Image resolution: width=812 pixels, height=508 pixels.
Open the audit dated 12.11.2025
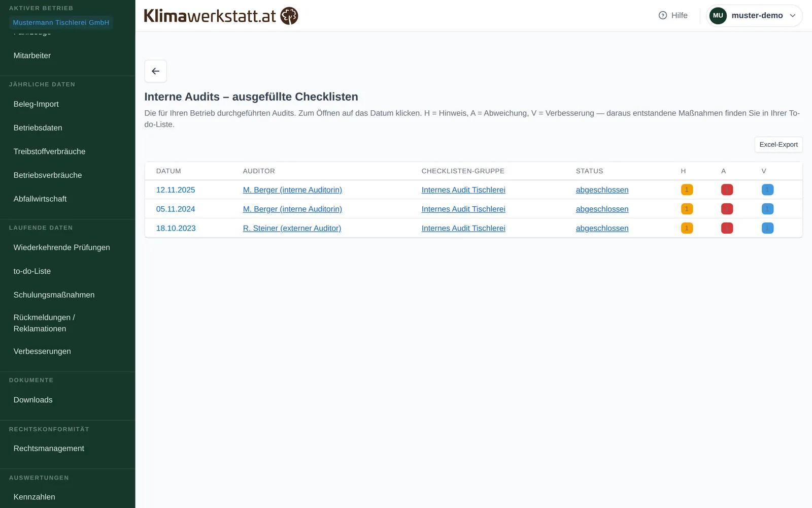176,189
